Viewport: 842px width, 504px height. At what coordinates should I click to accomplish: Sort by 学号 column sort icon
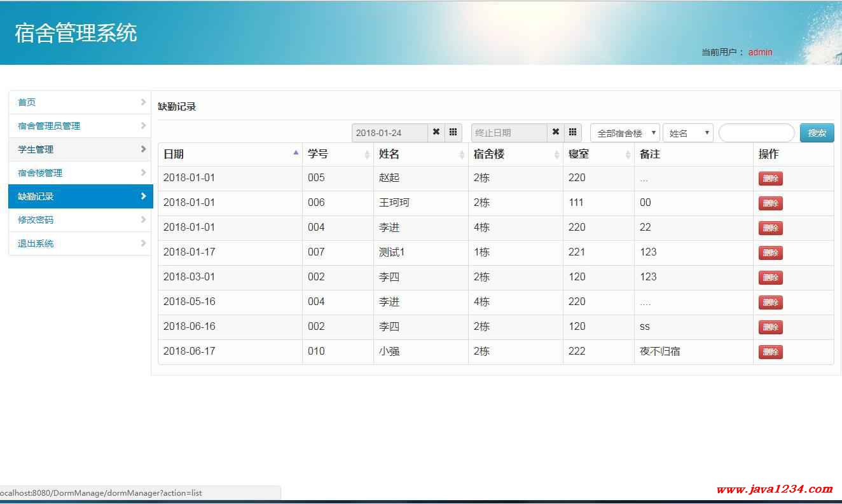pos(367,154)
